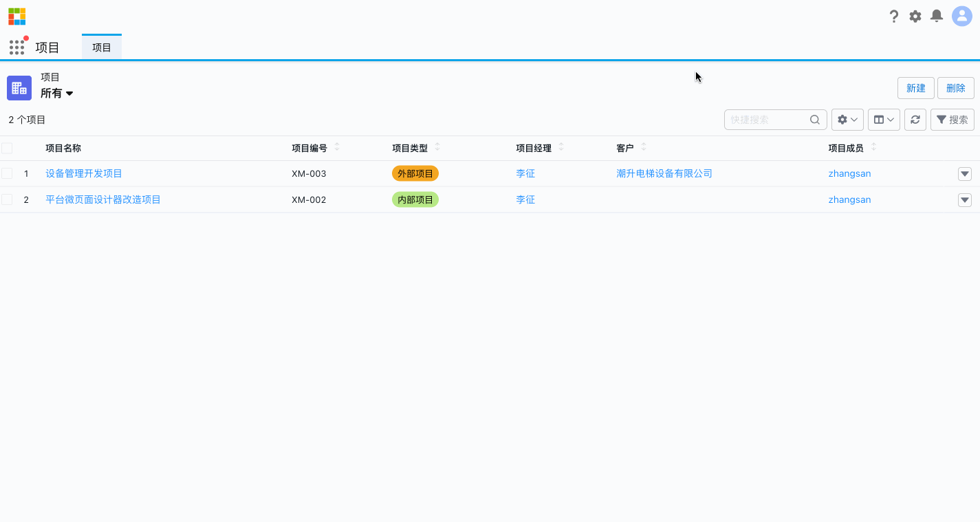Click the user avatar icon
Viewport: 980px width, 522px height.
tap(961, 16)
